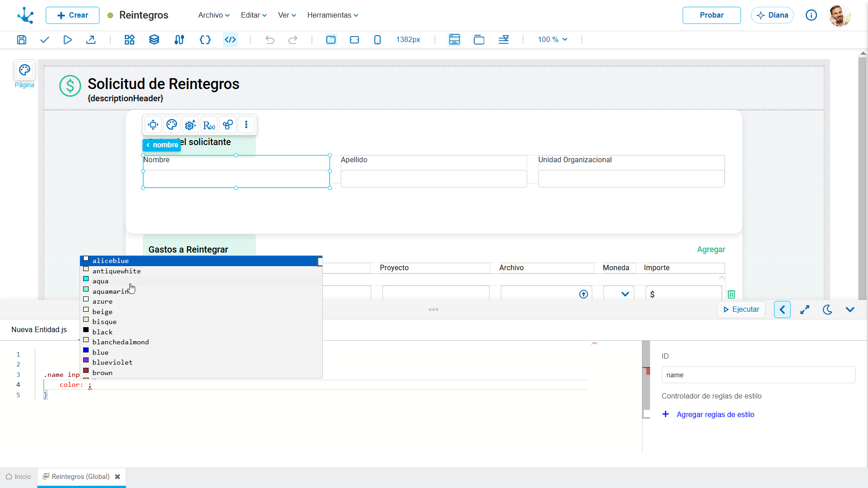The height and width of the screenshot is (488, 868).
Task: Delete row with trash icon
Action: click(x=731, y=294)
